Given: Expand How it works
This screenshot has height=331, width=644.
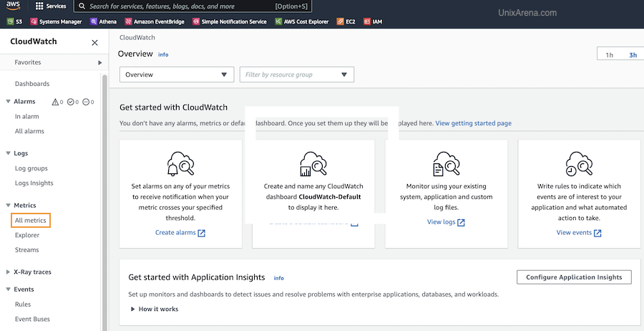Looking at the screenshot, I should (155, 309).
